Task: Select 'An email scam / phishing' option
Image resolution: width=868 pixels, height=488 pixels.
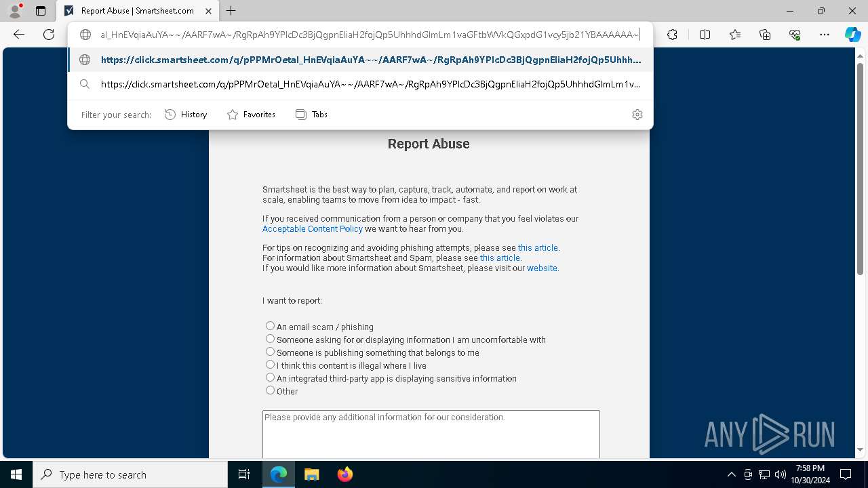Action: pos(270,326)
